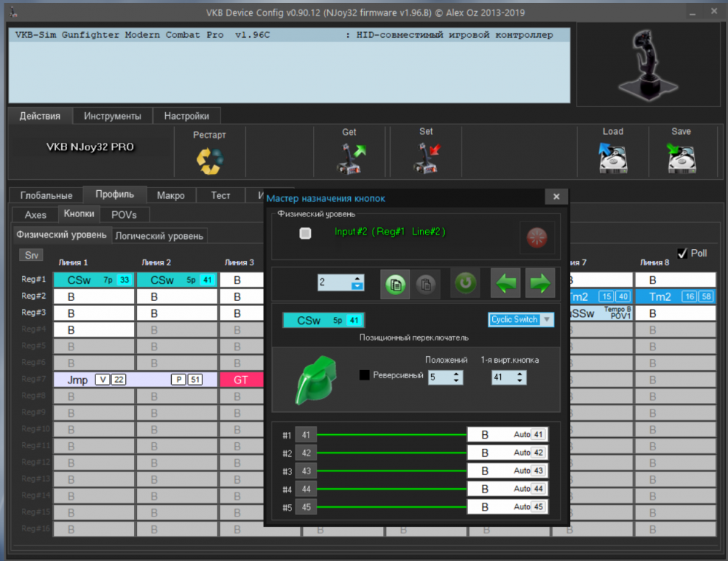Click the Load profile disk icon
The height and width of the screenshot is (561, 728).
pyautogui.click(x=612, y=158)
